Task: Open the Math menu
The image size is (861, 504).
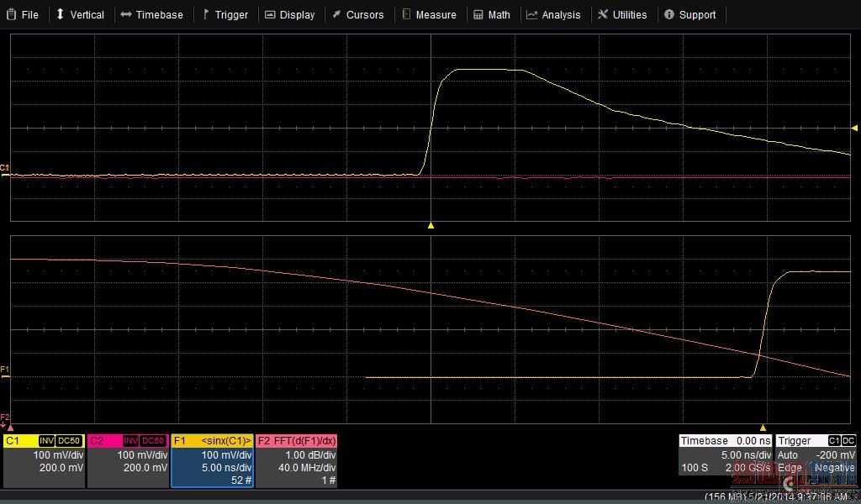Action: [492, 15]
